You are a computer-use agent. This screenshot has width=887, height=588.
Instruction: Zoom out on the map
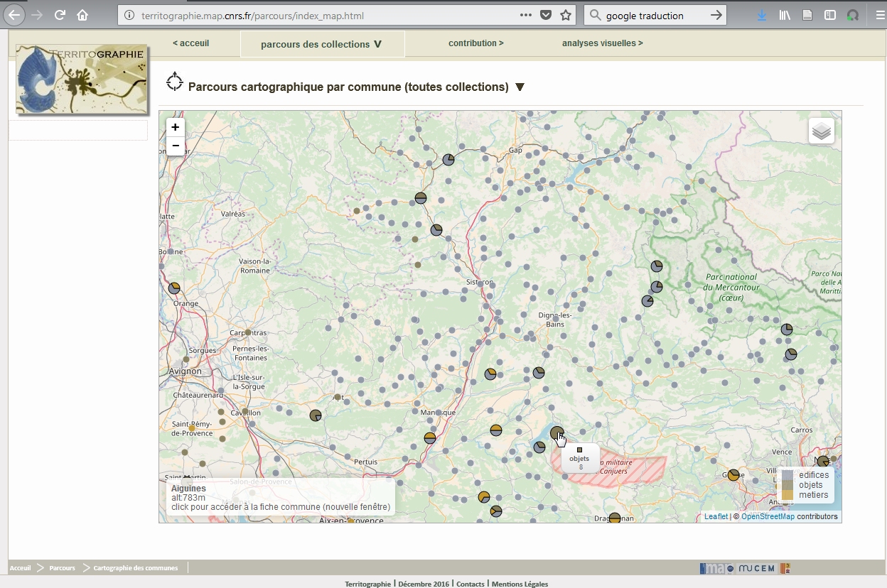tap(175, 146)
